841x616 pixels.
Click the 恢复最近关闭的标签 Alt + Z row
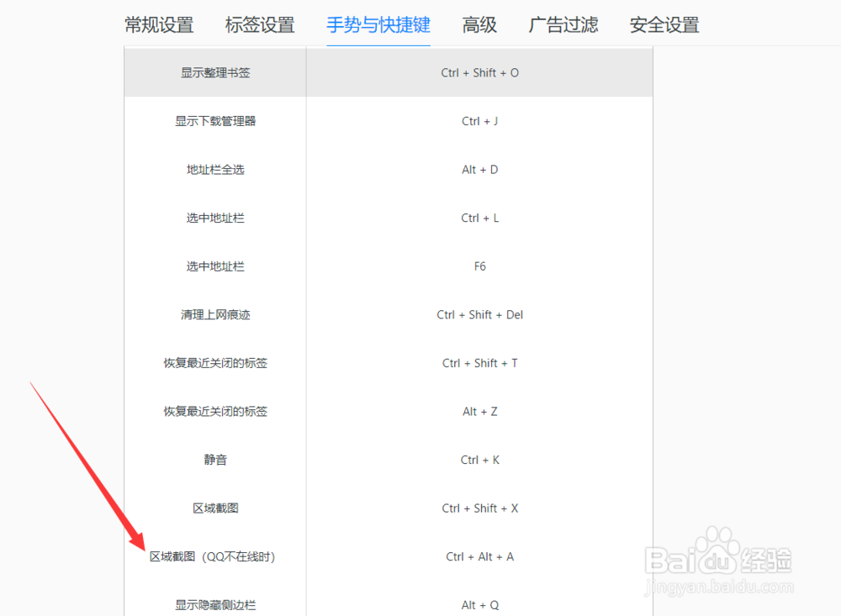point(215,411)
